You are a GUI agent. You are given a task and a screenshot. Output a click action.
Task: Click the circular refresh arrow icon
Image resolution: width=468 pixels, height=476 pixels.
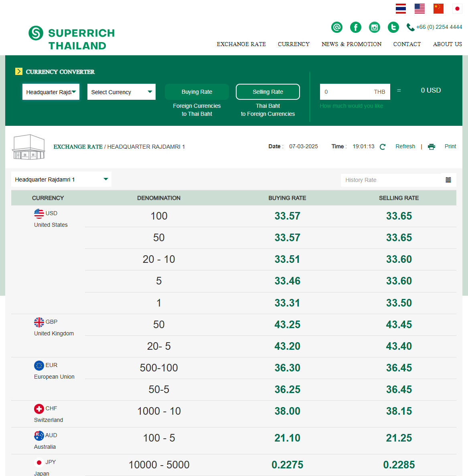point(383,147)
